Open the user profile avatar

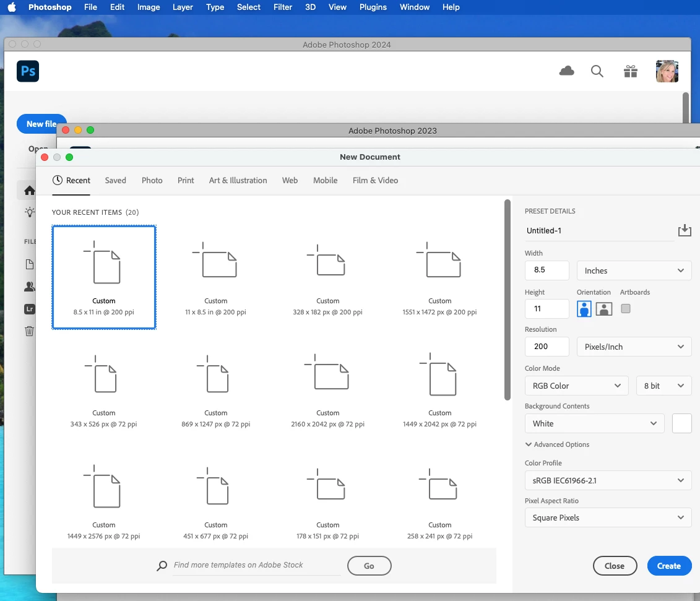click(667, 71)
